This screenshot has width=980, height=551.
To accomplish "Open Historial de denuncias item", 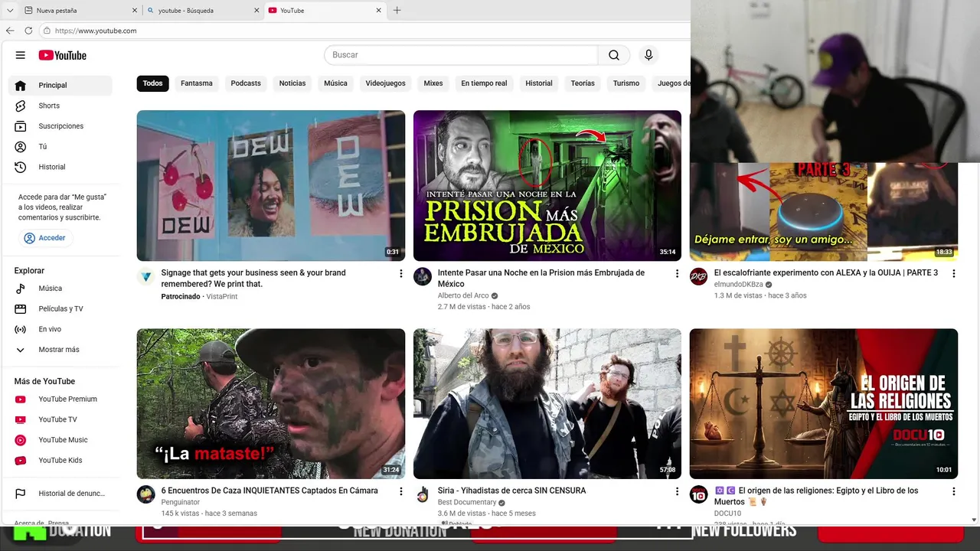I will point(61,494).
